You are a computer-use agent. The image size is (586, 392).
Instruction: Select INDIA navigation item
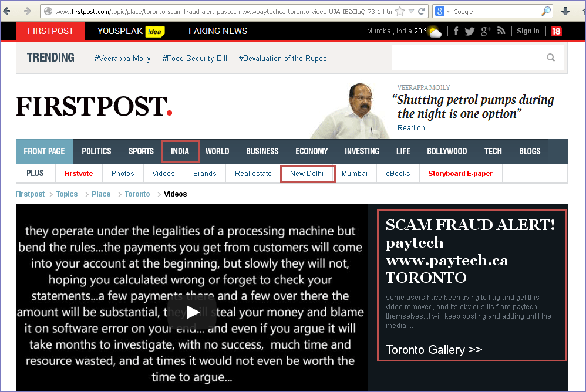tap(180, 151)
